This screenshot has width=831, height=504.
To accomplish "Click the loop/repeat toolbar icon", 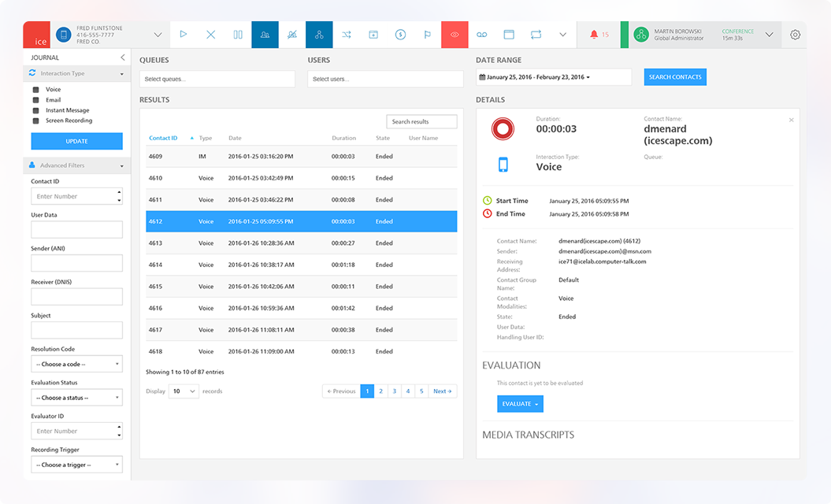I will [x=536, y=35].
